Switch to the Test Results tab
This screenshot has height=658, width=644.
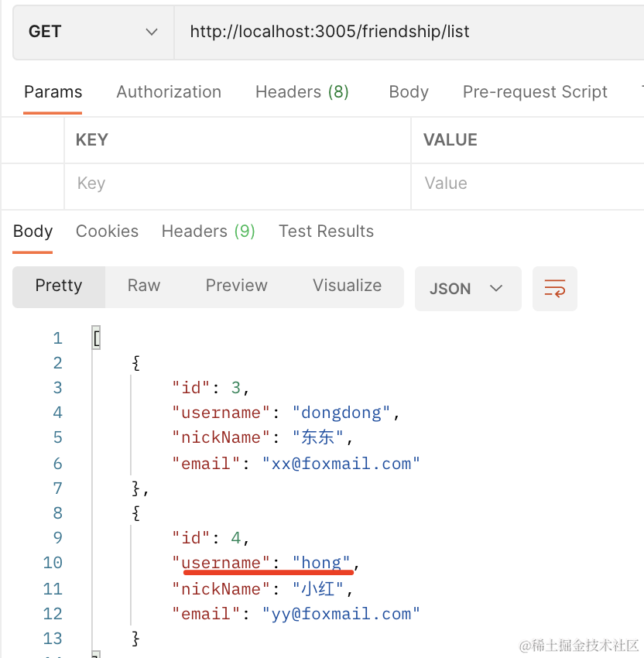click(x=326, y=231)
